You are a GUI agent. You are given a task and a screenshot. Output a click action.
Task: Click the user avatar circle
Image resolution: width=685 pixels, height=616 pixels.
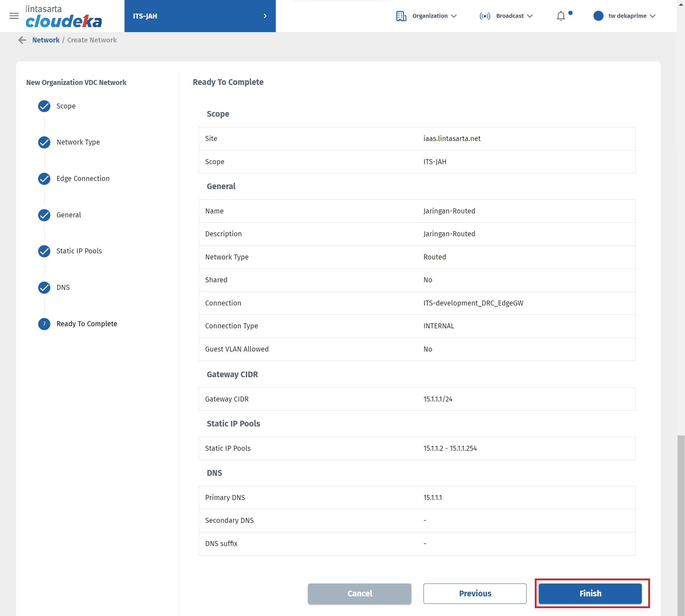pyautogui.click(x=598, y=16)
